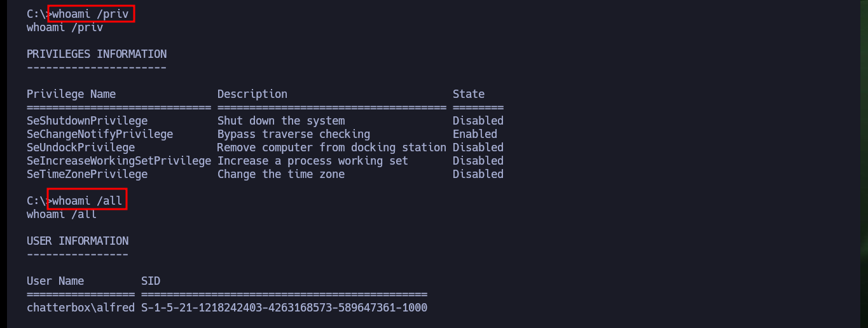Click the PRIVILEGES INFORMATION heading

point(97,54)
